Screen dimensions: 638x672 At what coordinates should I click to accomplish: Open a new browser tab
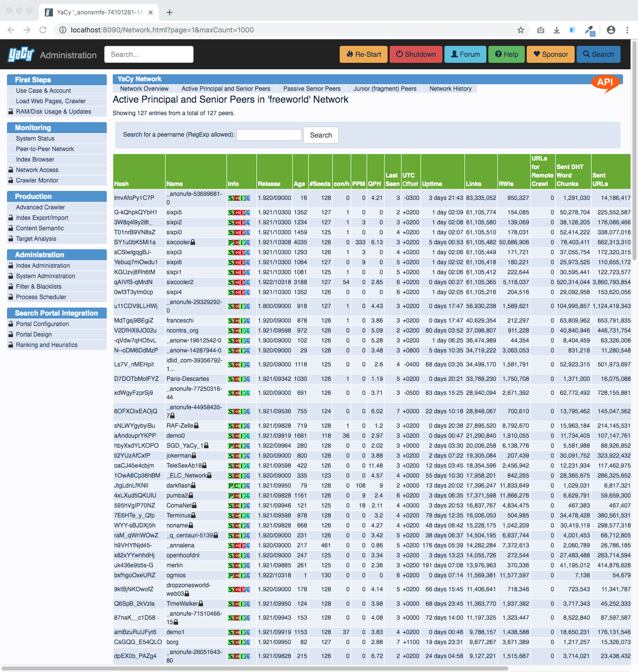170,12
